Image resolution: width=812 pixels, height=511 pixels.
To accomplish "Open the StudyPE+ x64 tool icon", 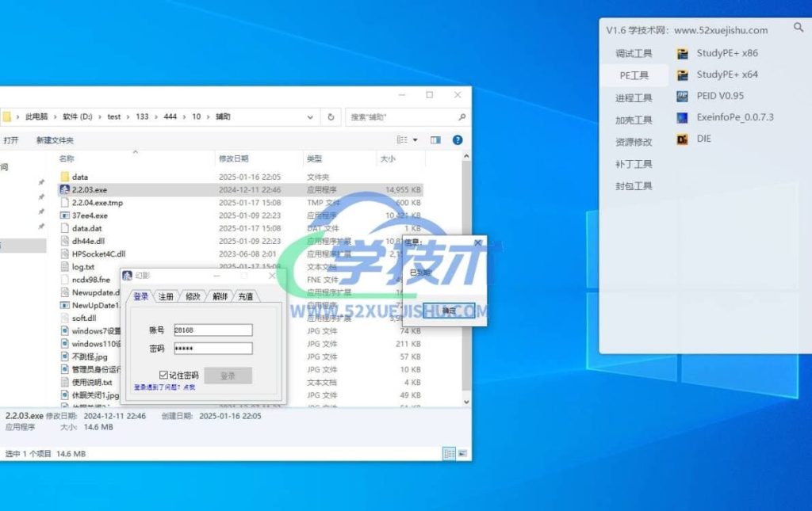I will click(682, 75).
